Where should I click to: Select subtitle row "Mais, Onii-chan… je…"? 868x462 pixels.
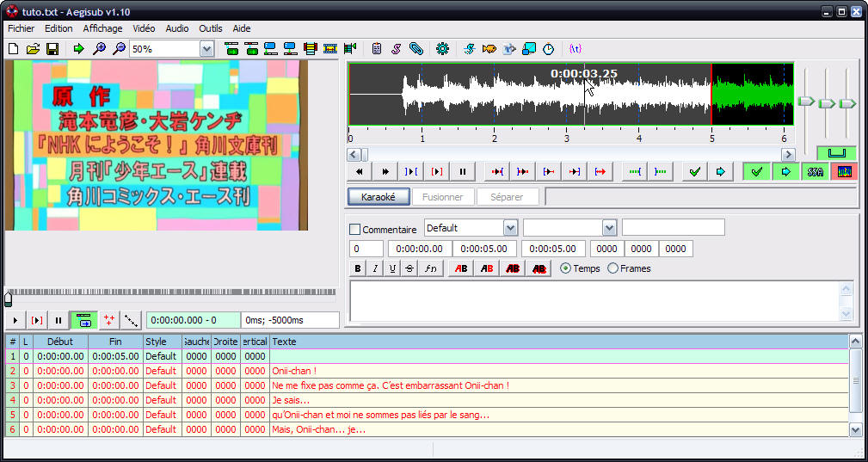(426, 429)
